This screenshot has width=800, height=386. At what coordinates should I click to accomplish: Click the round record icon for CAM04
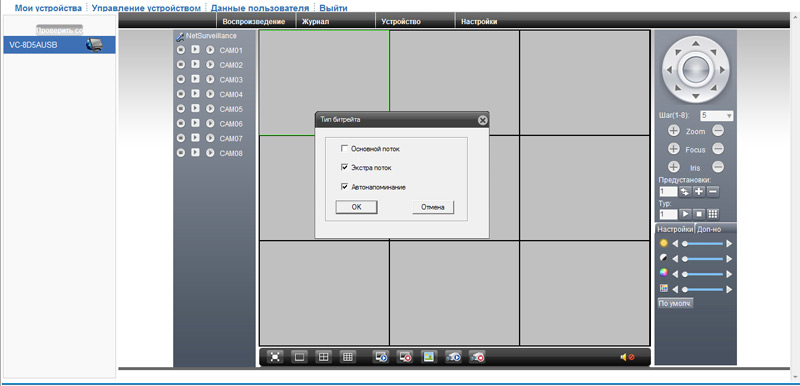[x=180, y=94]
